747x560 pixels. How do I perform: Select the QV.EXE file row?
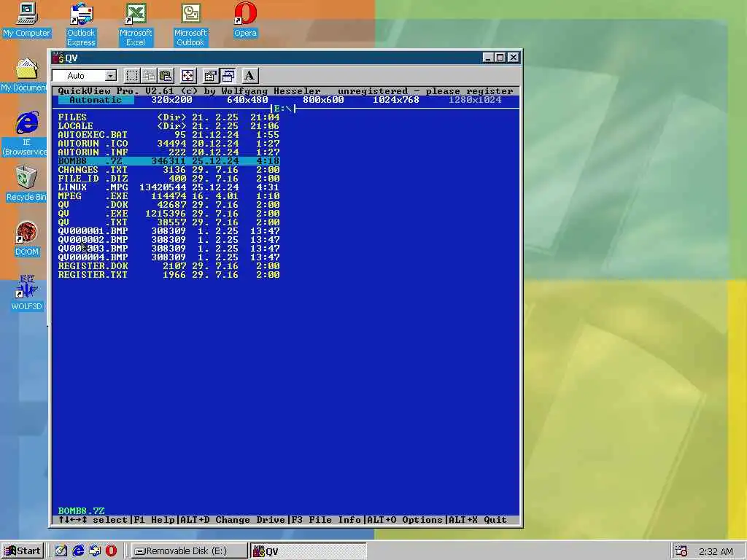click(x=169, y=214)
